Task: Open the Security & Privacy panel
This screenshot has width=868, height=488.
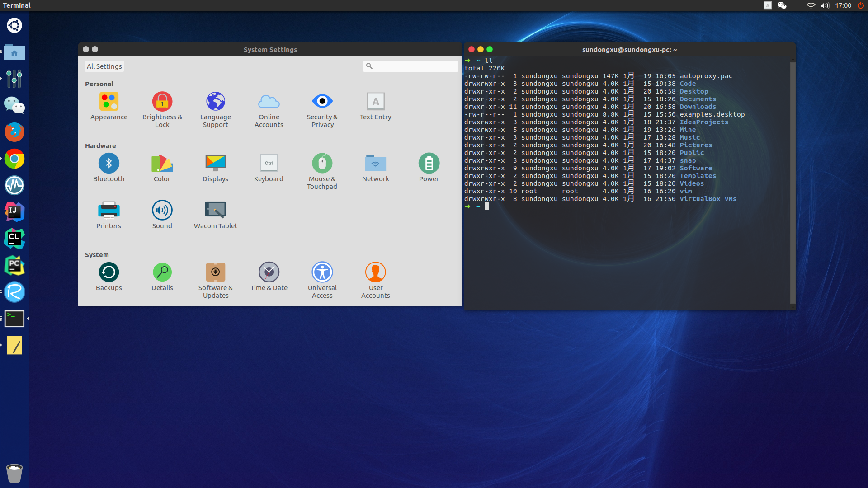Action: 322,102
